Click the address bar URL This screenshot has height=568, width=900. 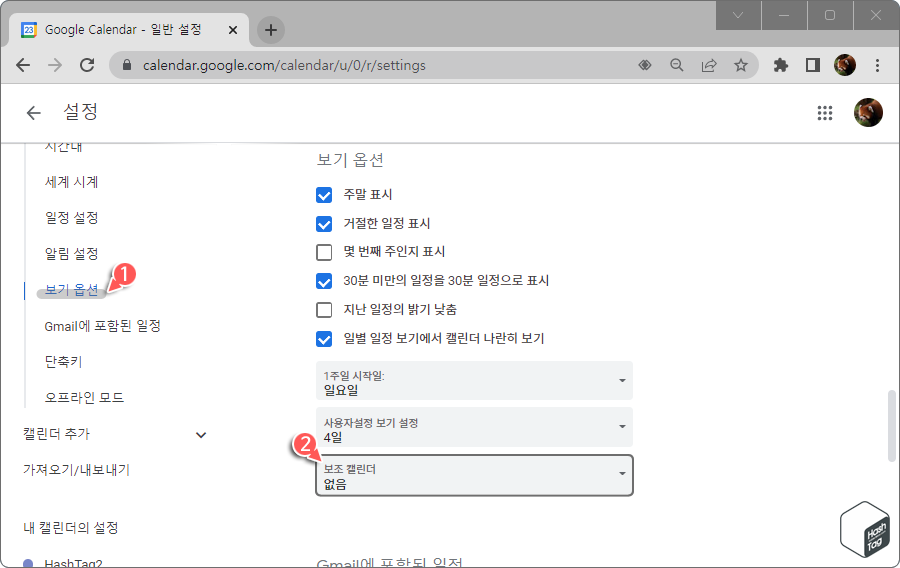[x=284, y=65]
